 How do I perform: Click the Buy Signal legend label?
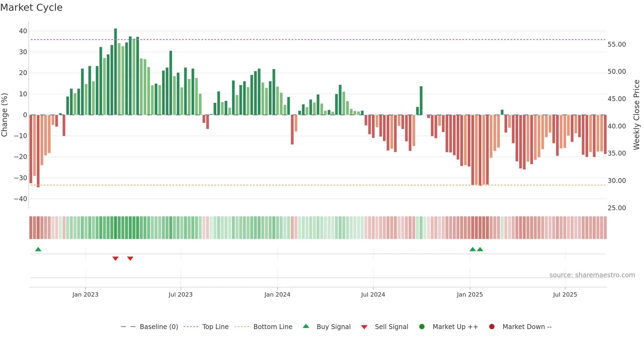pos(334,327)
